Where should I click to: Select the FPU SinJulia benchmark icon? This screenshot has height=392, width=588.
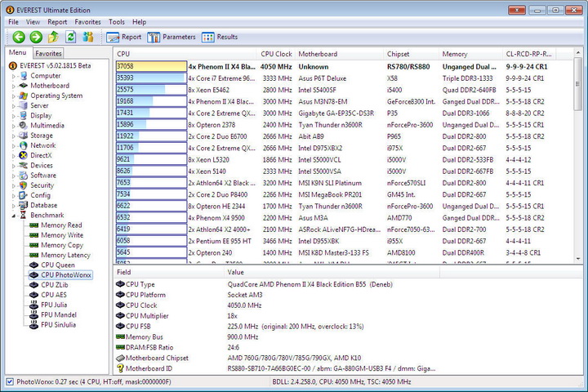34,324
